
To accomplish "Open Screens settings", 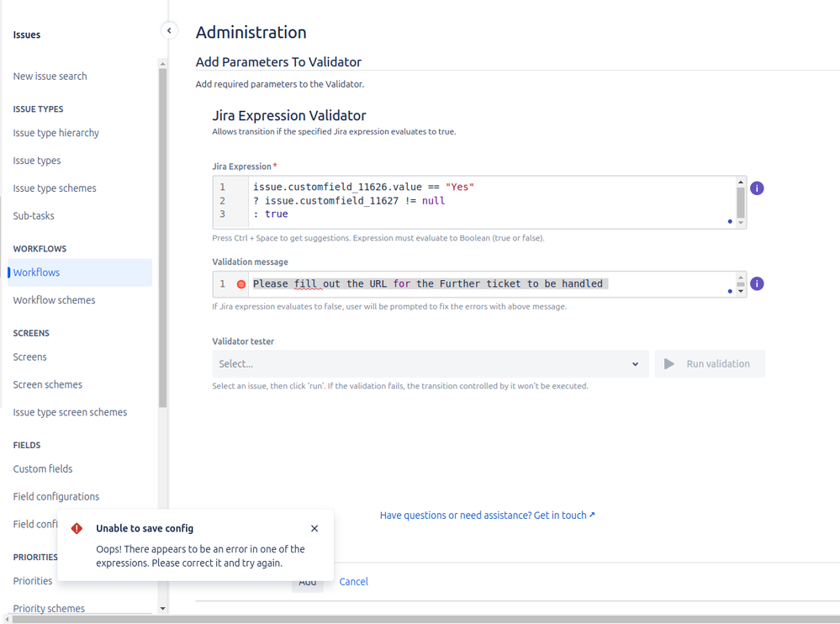I will pos(30,357).
